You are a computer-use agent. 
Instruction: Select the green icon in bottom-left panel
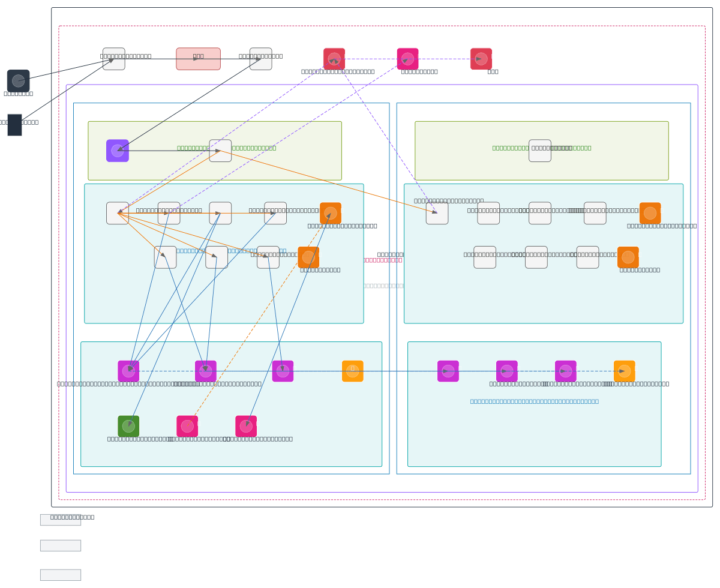[128, 426]
